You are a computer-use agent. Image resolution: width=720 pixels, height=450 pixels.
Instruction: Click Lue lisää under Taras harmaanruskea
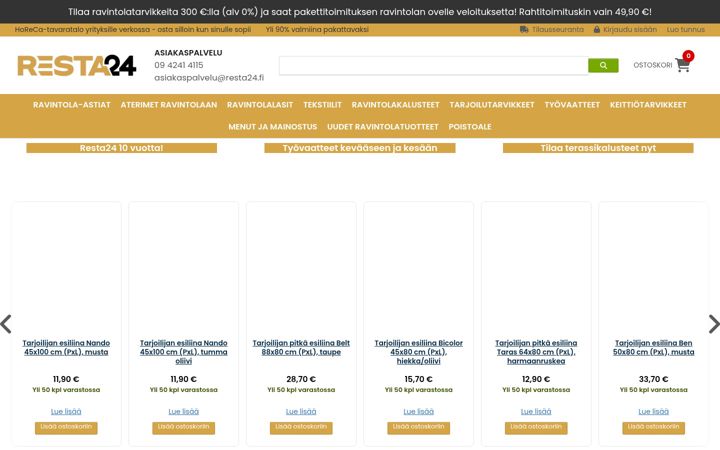tap(536, 411)
